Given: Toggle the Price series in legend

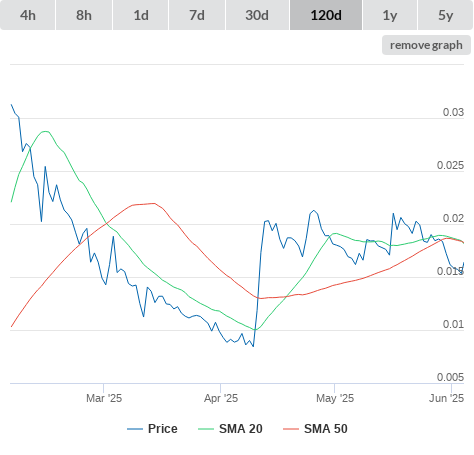Looking at the screenshot, I should point(152,429).
